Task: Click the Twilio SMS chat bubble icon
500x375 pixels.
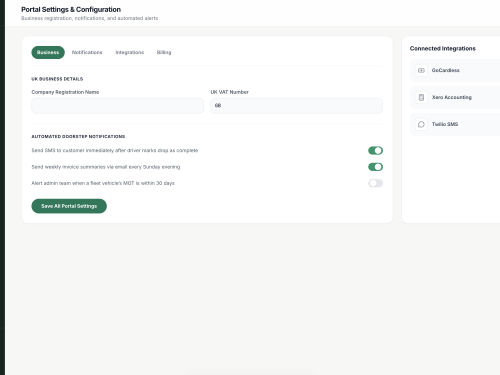Action: (x=421, y=124)
